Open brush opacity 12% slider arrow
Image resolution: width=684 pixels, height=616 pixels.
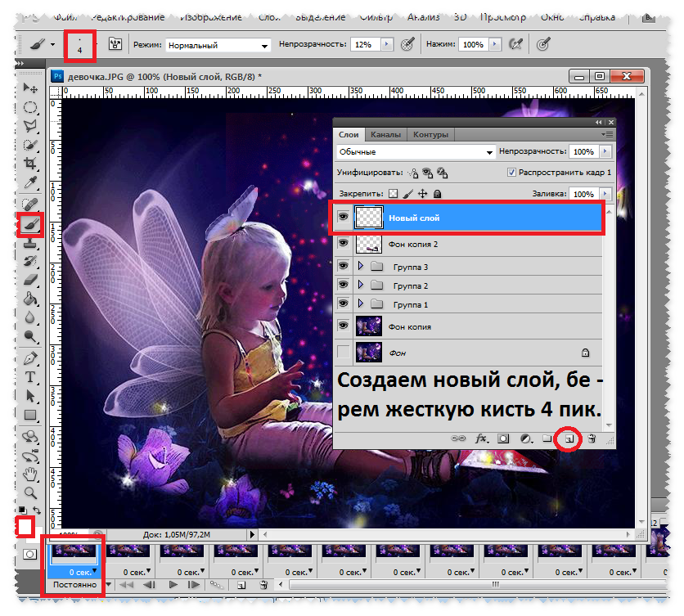click(386, 44)
